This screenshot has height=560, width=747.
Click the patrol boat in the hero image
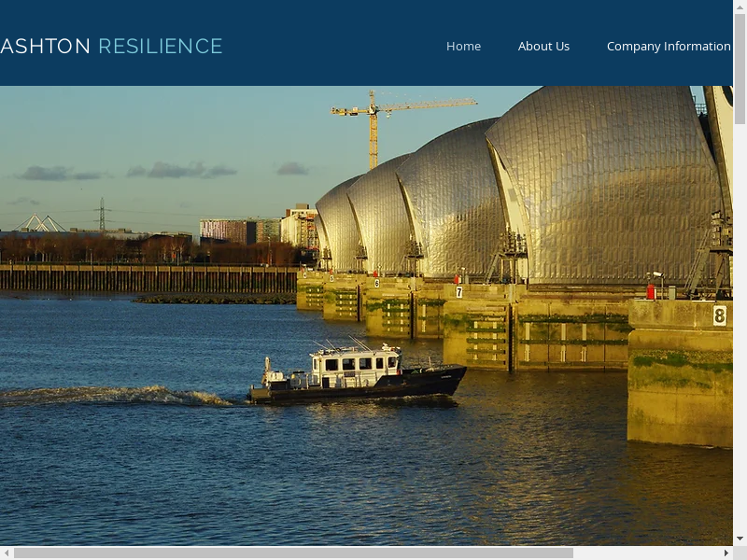pyautogui.click(x=359, y=373)
